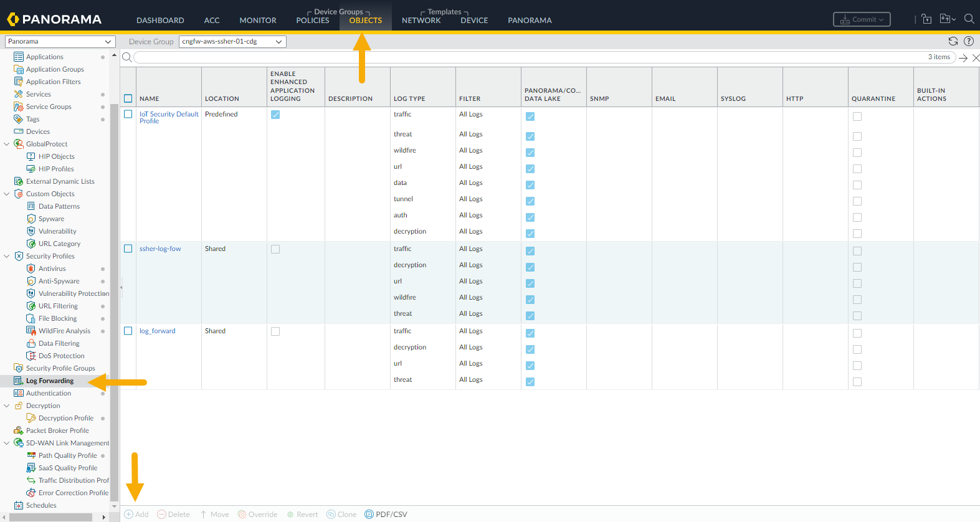
Task: Open Antivirus under Security Profiles
Action: [x=52, y=268]
